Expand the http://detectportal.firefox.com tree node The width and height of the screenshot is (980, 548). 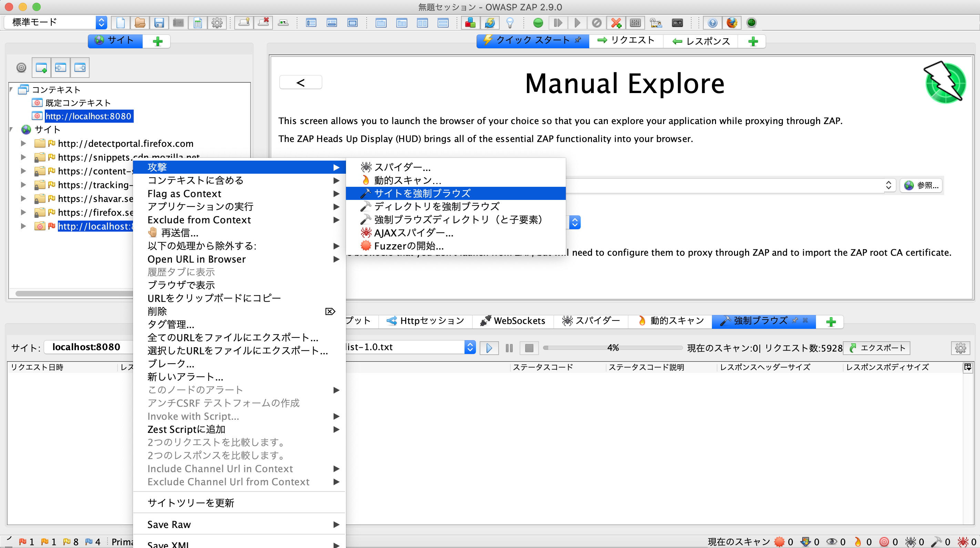(23, 143)
